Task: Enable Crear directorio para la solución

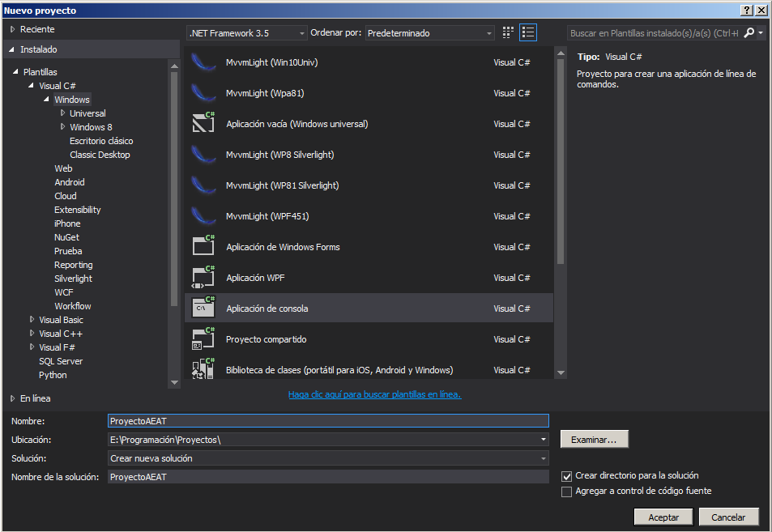Action: [x=567, y=476]
